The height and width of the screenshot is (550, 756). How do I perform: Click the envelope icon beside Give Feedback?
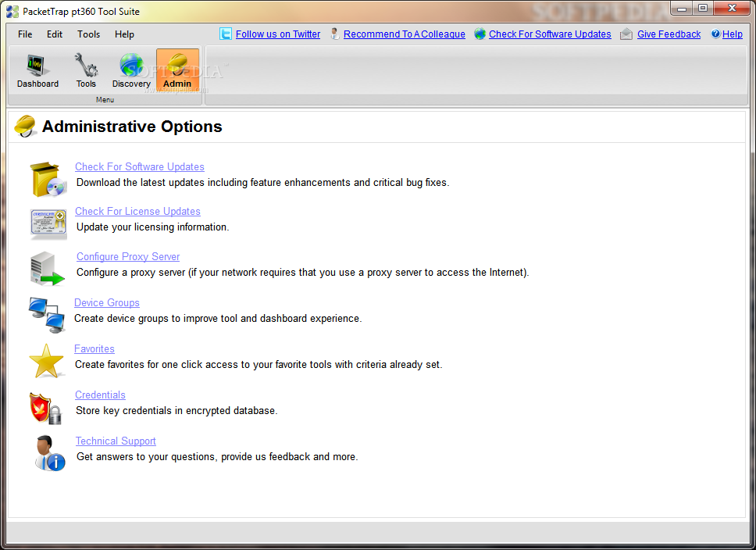pos(626,34)
